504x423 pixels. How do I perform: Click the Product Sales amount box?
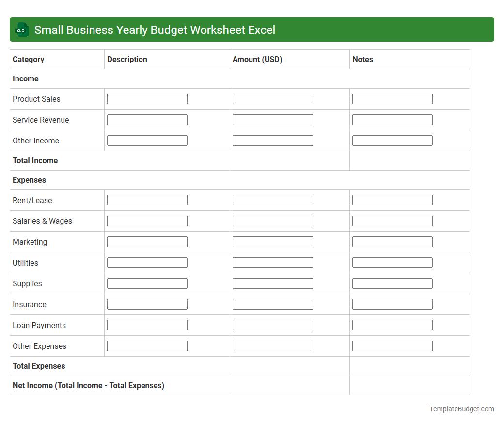[272, 98]
